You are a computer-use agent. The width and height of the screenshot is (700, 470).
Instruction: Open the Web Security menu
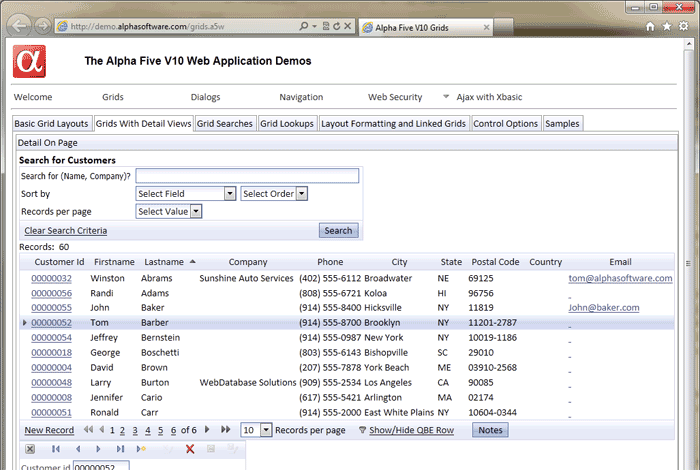pyautogui.click(x=395, y=97)
